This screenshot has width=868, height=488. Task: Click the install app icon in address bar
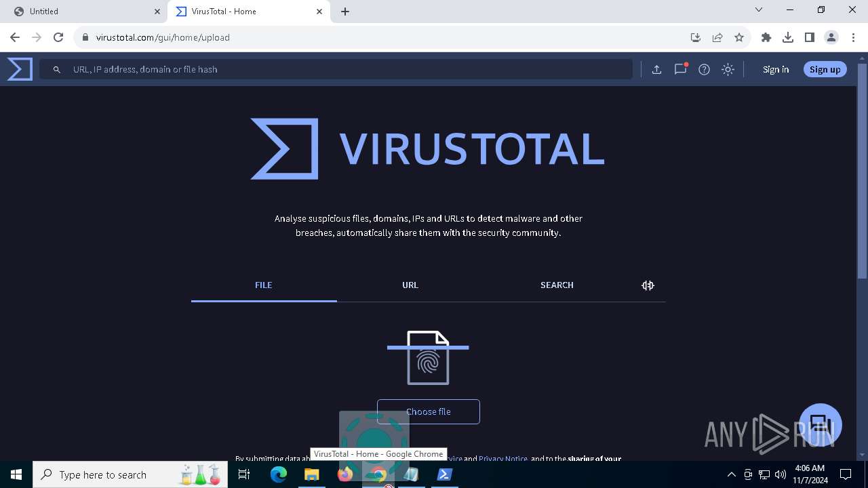tap(696, 37)
